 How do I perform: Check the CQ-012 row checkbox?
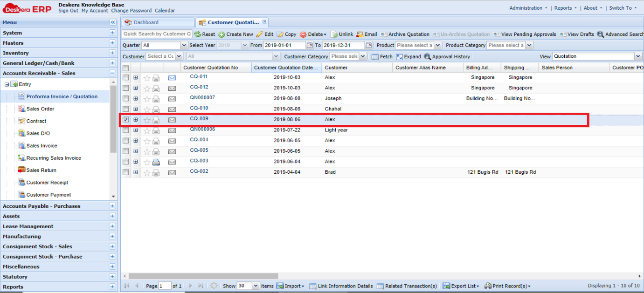[x=126, y=88]
